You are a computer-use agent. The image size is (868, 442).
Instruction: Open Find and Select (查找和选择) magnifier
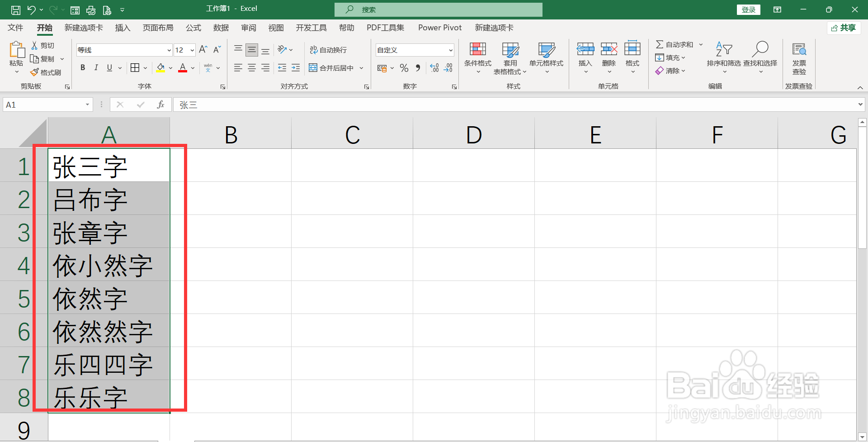pyautogui.click(x=760, y=57)
